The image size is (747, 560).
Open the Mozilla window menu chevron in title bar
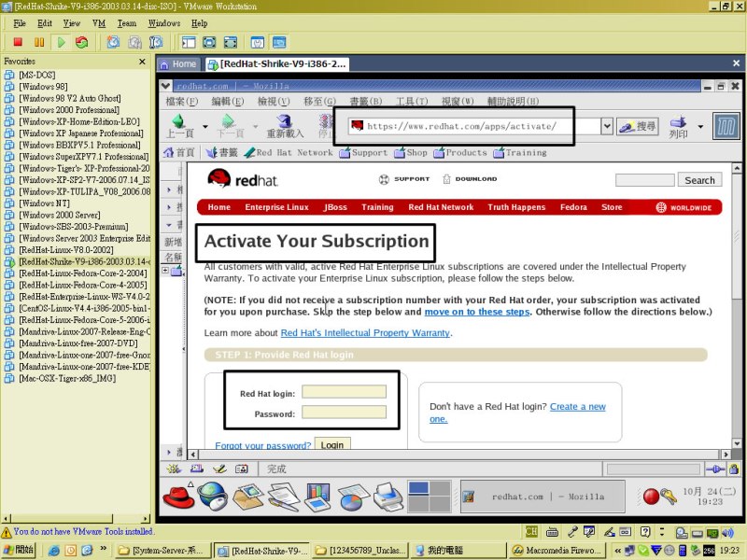(x=166, y=86)
